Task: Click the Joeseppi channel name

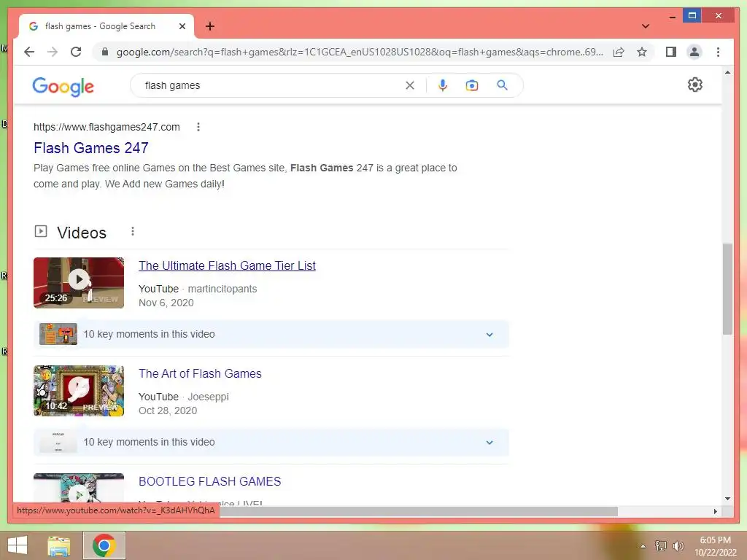Action: tap(208, 397)
